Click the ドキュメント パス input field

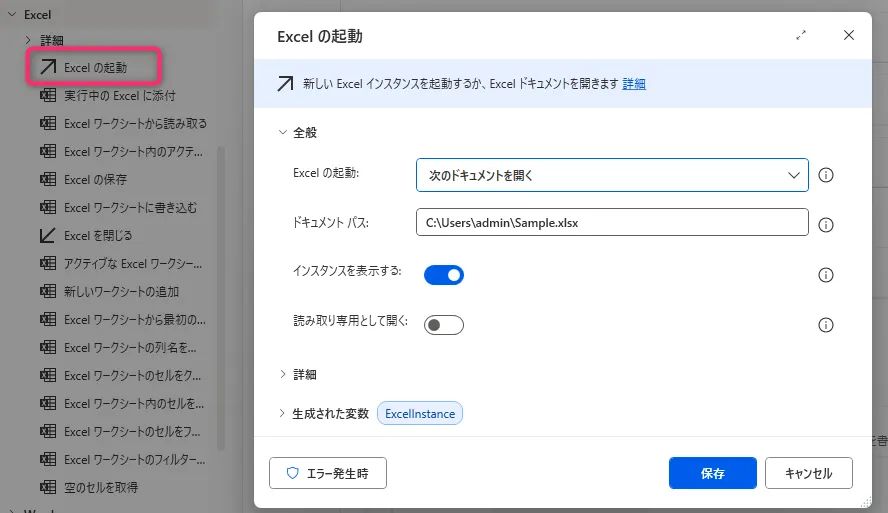(x=611, y=223)
